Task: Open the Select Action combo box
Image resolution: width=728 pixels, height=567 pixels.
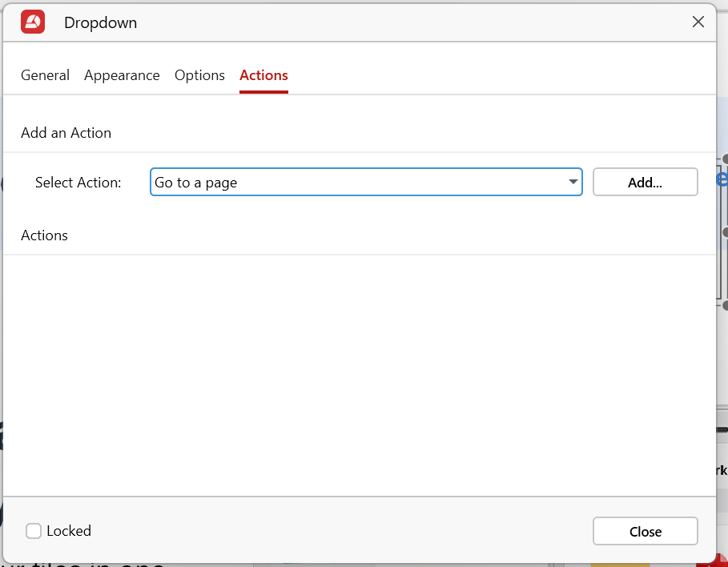Action: [x=365, y=183]
